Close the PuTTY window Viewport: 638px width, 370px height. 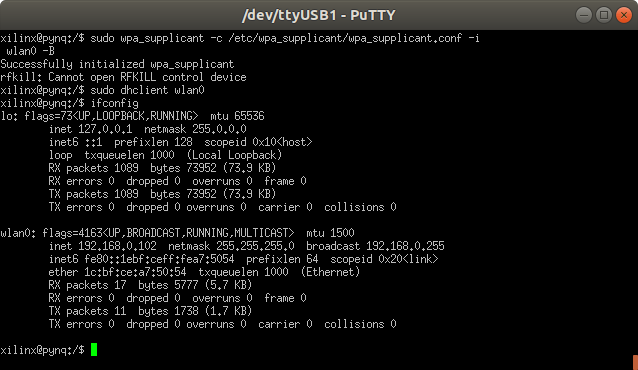click(x=623, y=15)
